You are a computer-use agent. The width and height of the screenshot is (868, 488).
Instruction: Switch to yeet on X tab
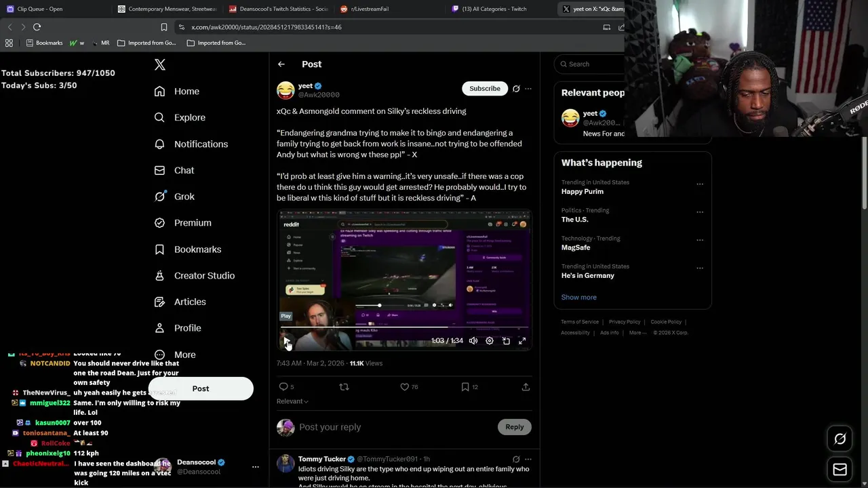point(591,9)
